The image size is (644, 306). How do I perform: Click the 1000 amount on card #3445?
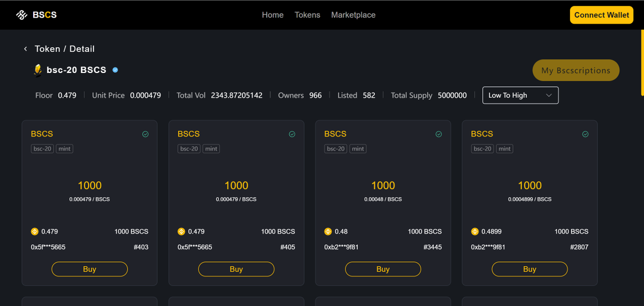pyautogui.click(x=383, y=185)
